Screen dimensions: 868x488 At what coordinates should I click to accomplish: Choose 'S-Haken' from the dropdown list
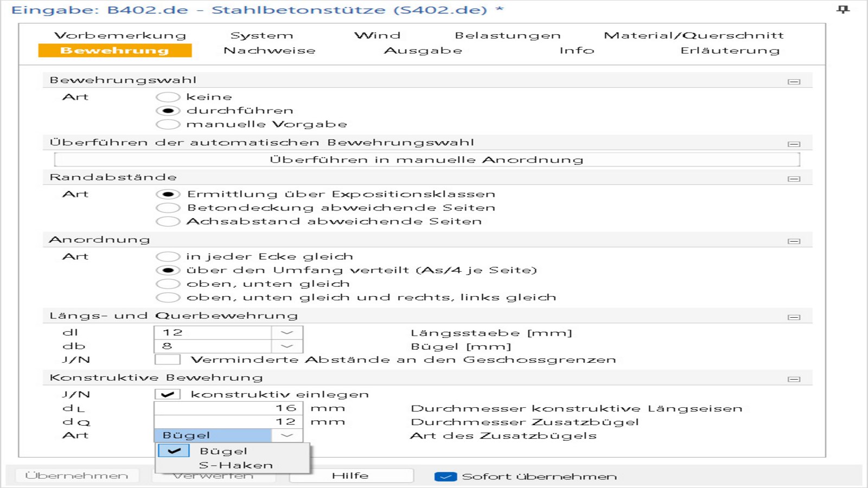pos(235,465)
